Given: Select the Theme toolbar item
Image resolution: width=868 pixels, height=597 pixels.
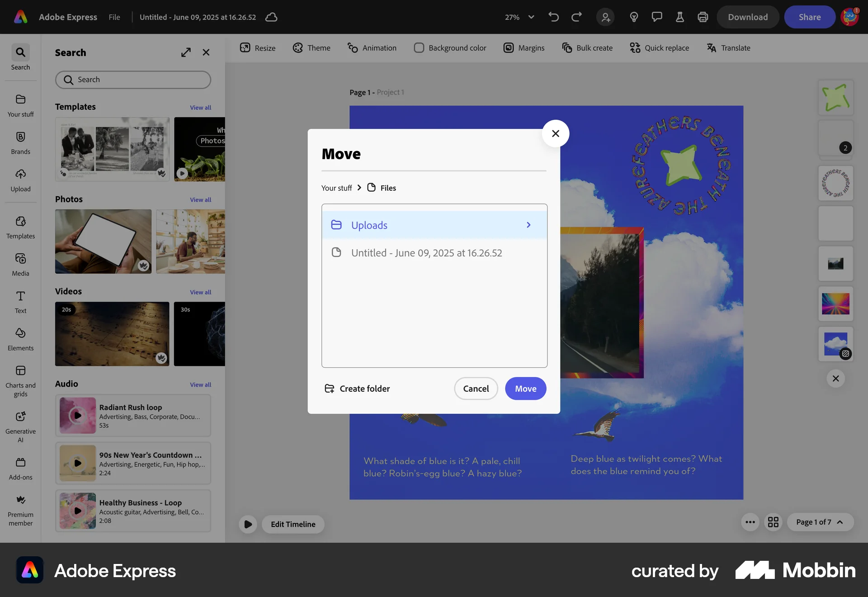Looking at the screenshot, I should tap(311, 48).
